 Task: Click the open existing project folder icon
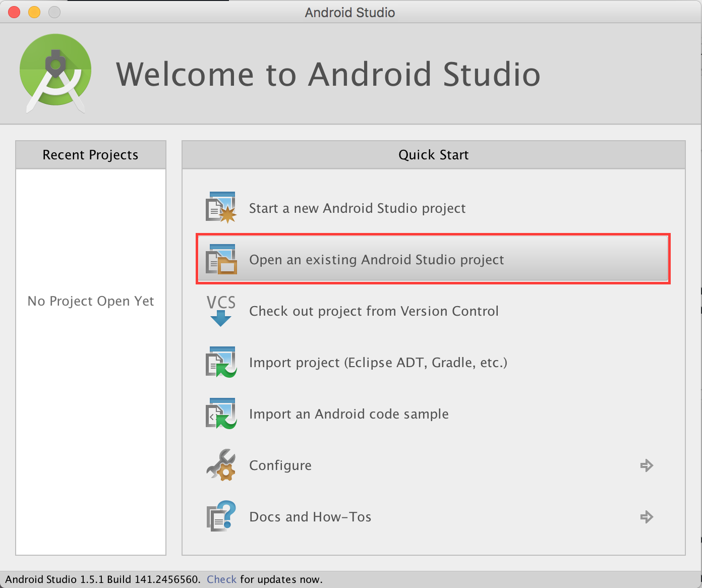tap(221, 259)
